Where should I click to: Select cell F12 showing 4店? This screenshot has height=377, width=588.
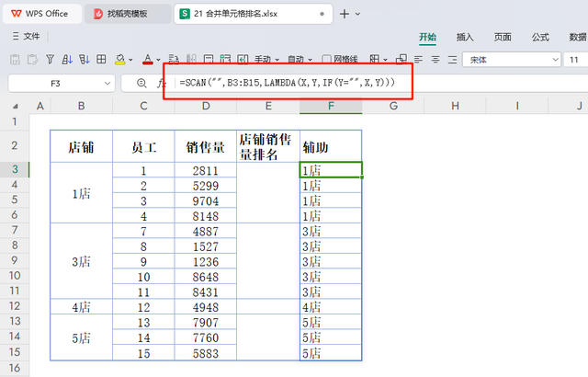point(331,307)
